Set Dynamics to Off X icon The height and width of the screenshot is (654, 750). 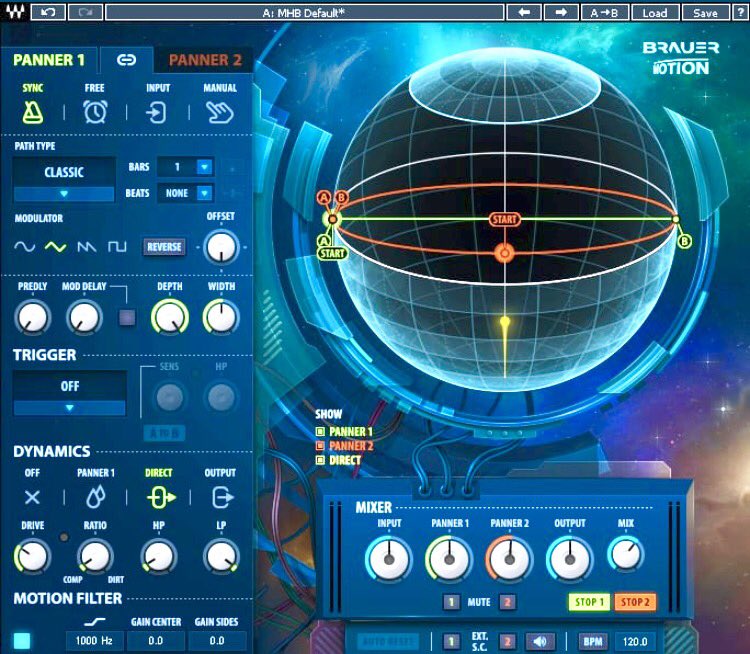click(x=32, y=498)
